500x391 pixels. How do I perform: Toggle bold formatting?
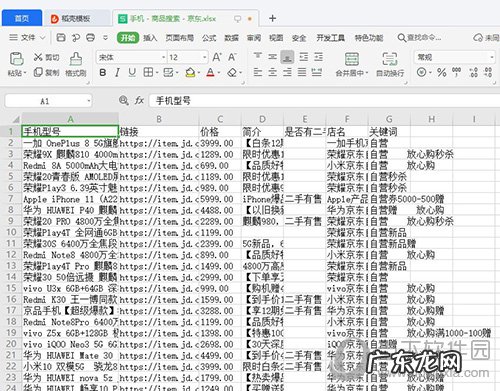tap(103, 72)
